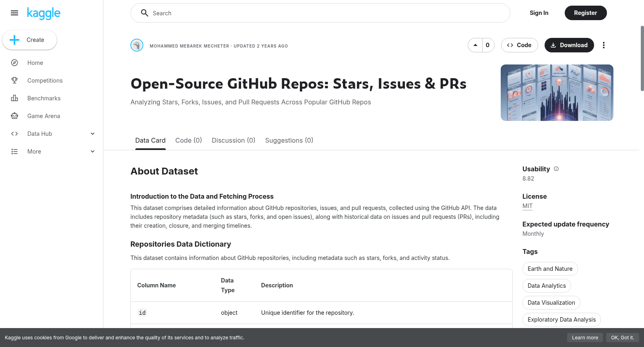
Task: Click the usability info icon
Action: [x=556, y=169]
